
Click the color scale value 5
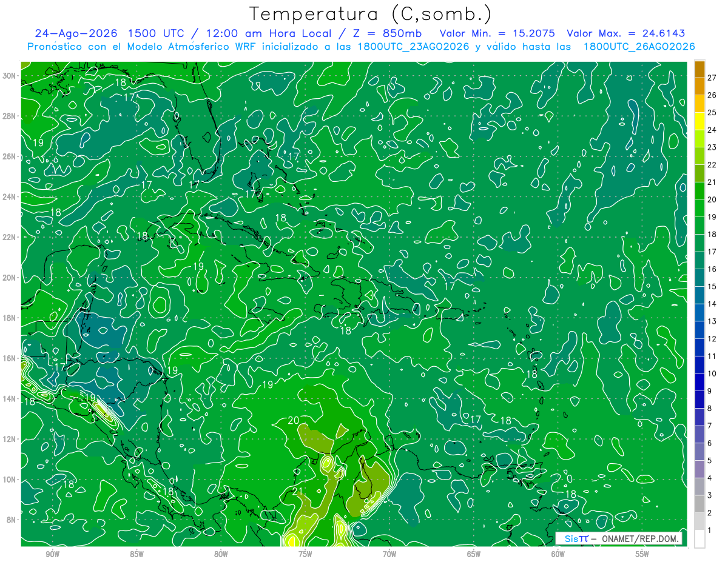click(710, 461)
